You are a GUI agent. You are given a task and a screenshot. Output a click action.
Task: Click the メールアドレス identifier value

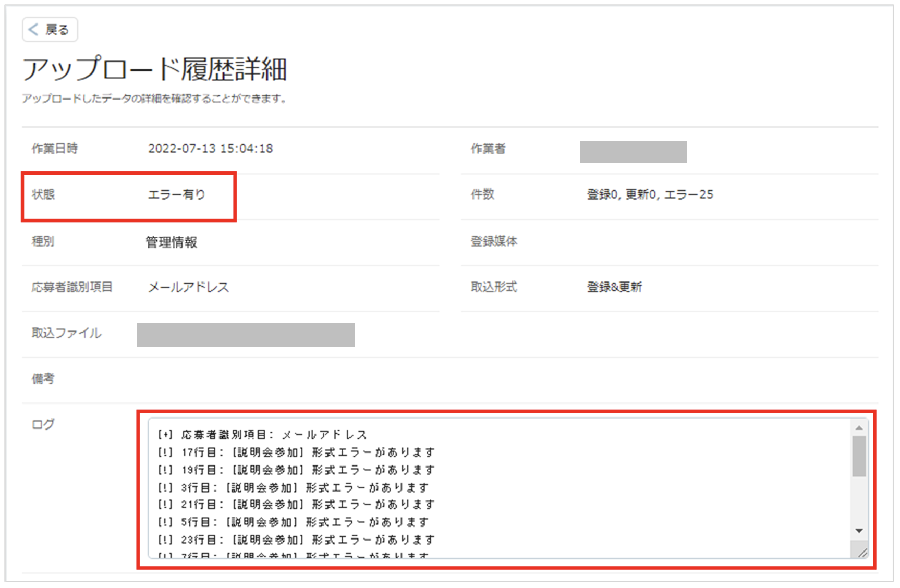(188, 287)
